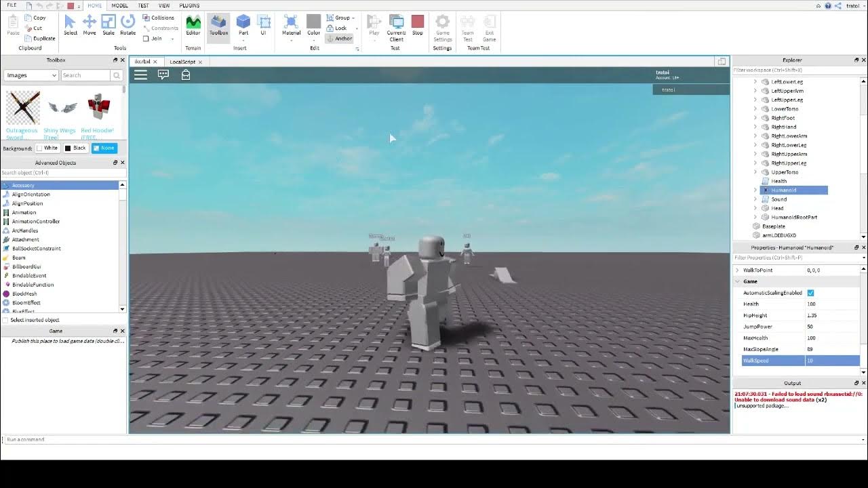Set toolbox background to Black
This screenshot has width=868, height=488.
point(76,148)
